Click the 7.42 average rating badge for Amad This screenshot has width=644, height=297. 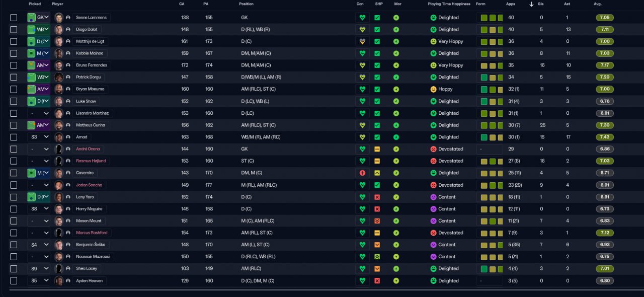[604, 137]
